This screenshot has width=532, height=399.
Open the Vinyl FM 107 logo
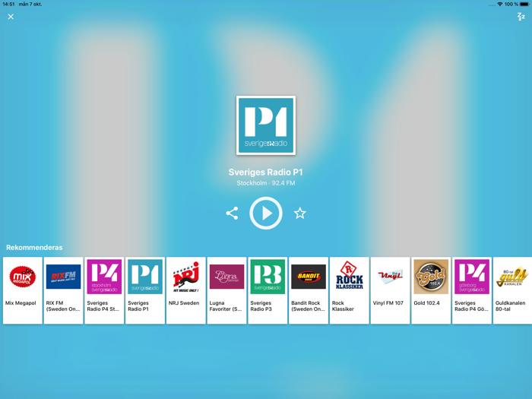(390, 277)
